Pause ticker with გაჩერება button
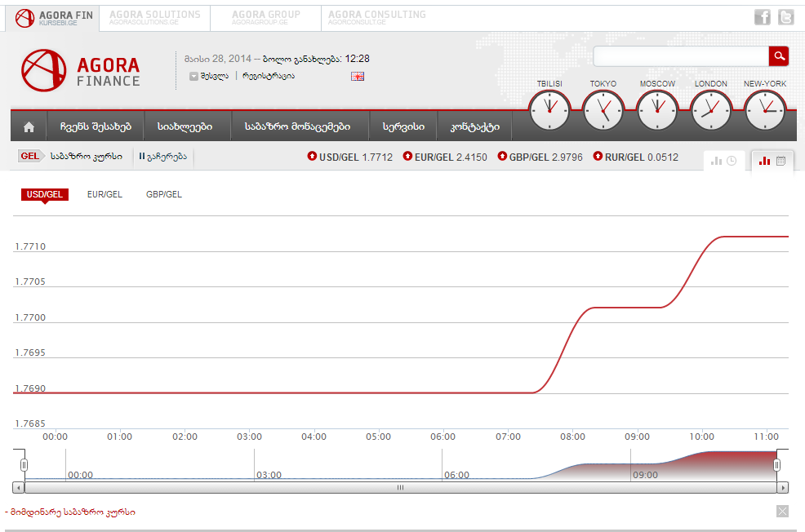The width and height of the screenshot is (805, 532). pos(163,157)
